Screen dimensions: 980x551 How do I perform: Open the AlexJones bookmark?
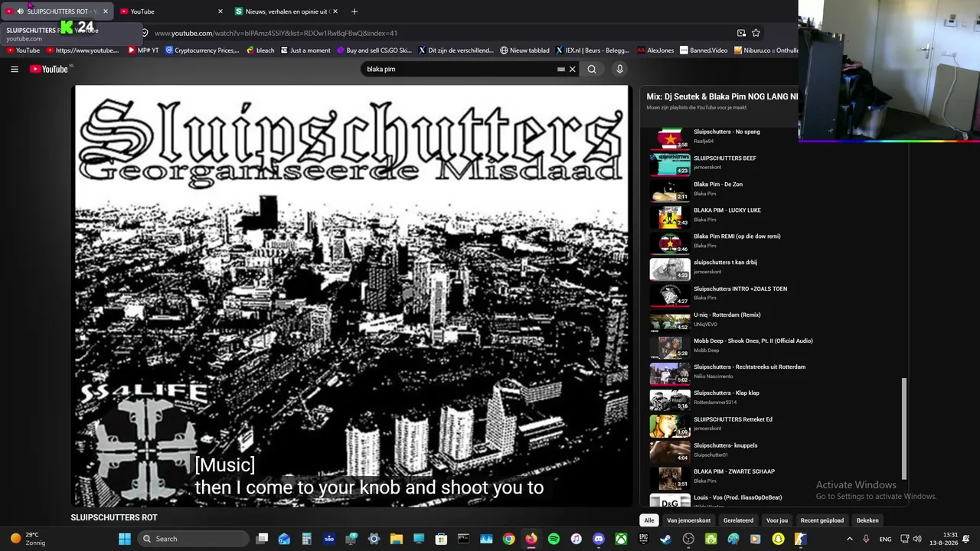point(655,51)
